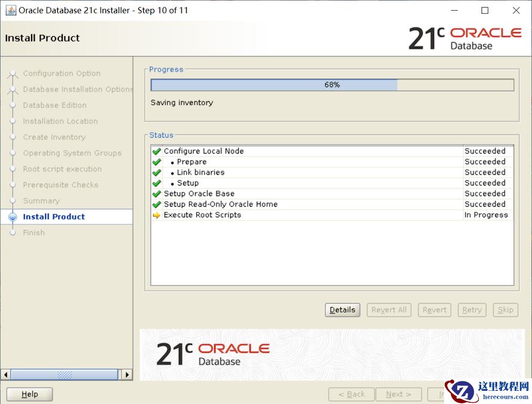Viewport: 532px width, 404px height.
Task: Click the Setup Read-Only Oracle Home text
Action: 221,204
